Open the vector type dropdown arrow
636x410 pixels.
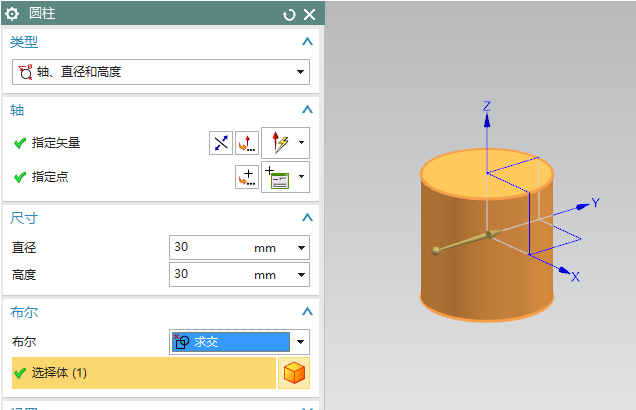(x=301, y=143)
